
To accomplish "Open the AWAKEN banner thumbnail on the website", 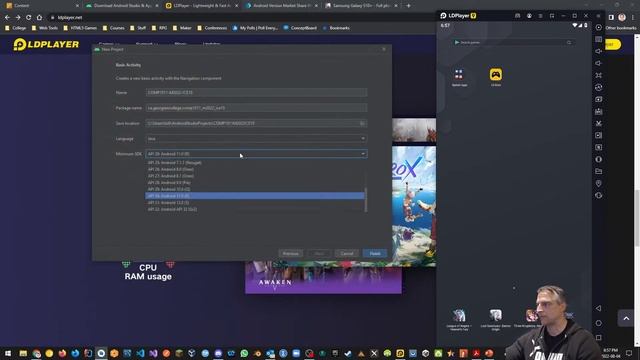I will click(x=323, y=278).
